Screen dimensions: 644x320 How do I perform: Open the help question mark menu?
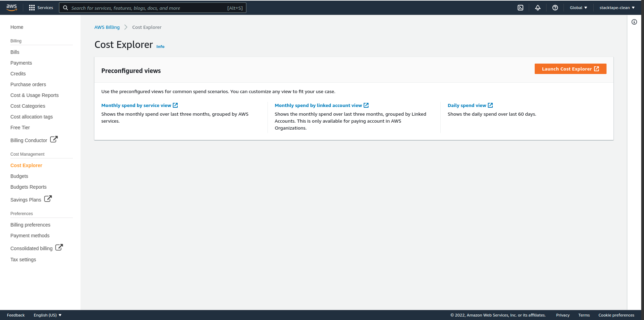coord(555,8)
